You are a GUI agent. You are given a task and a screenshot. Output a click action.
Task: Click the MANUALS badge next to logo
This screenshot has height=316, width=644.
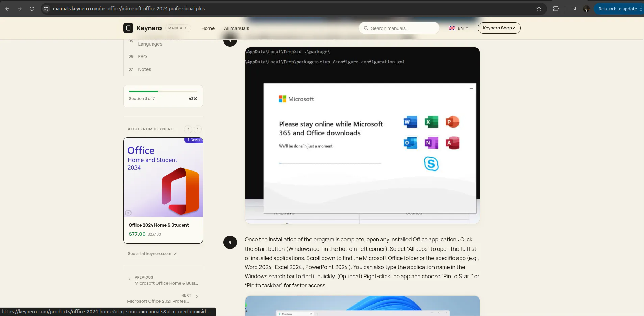pyautogui.click(x=178, y=28)
